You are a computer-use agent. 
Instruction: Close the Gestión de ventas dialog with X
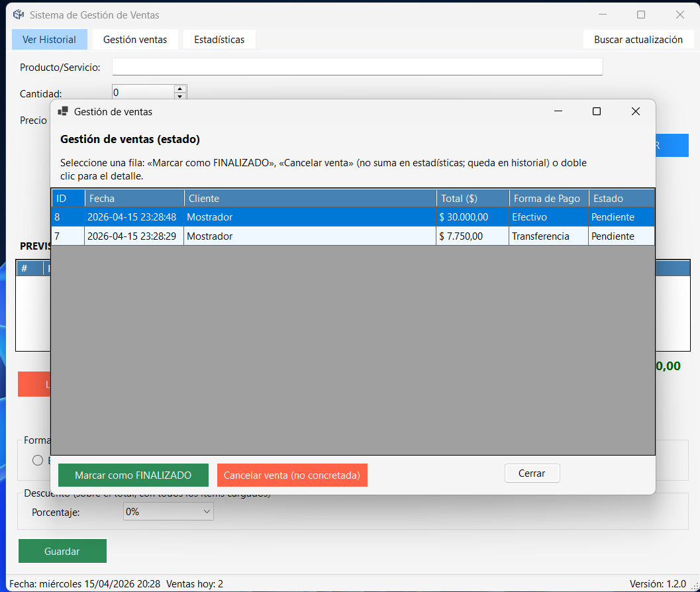tap(636, 111)
